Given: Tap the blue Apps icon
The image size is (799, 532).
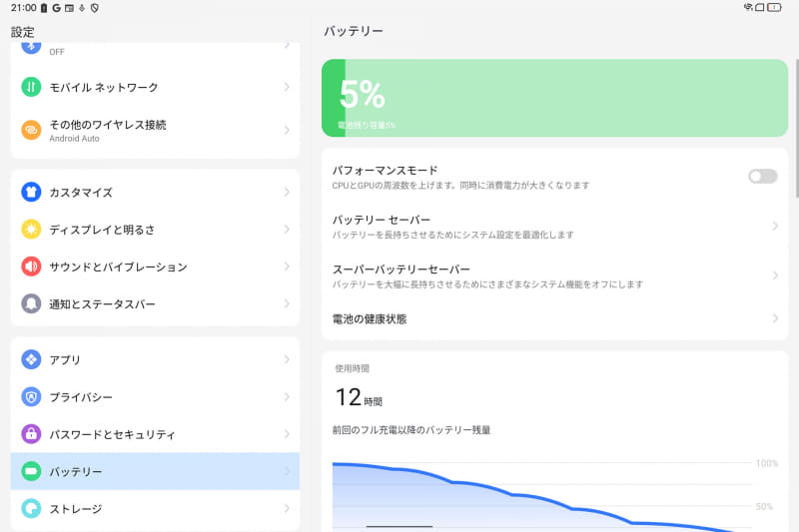Looking at the screenshot, I should [x=31, y=359].
